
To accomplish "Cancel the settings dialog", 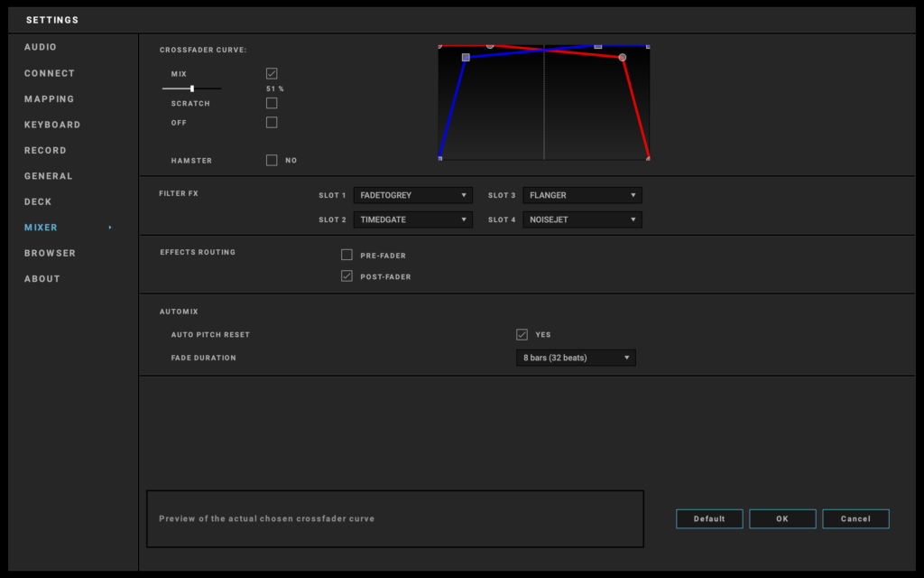I will click(x=855, y=518).
